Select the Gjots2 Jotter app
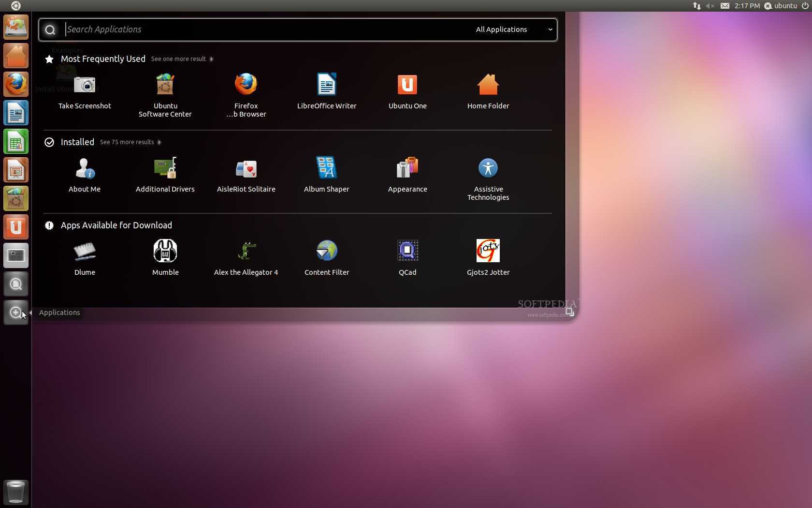 tap(488, 257)
